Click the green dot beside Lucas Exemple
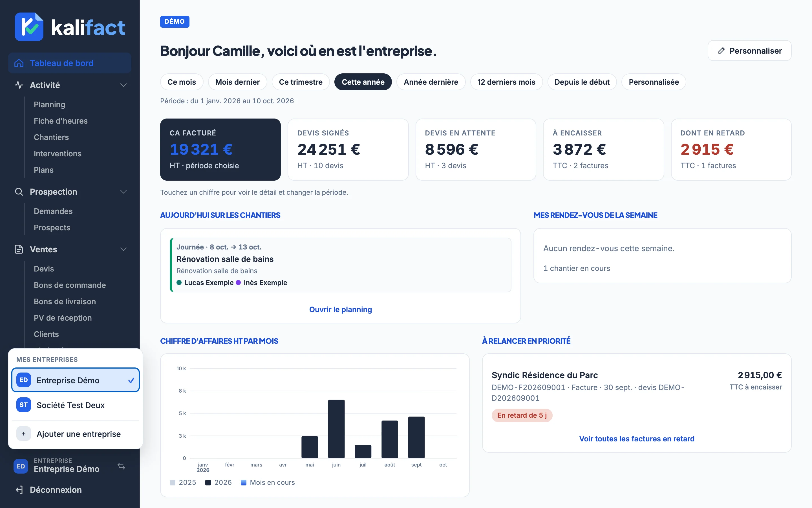The width and height of the screenshot is (812, 508). (179, 283)
